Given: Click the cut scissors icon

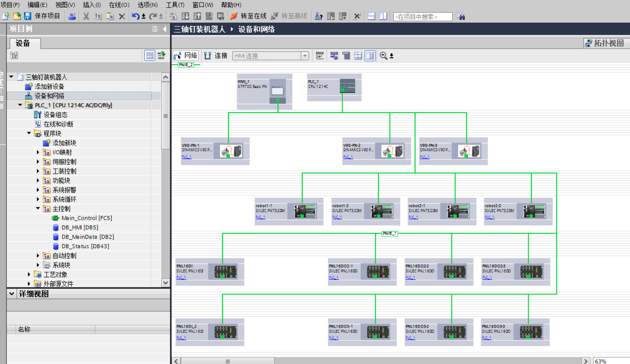Looking at the screenshot, I should coord(86,16).
